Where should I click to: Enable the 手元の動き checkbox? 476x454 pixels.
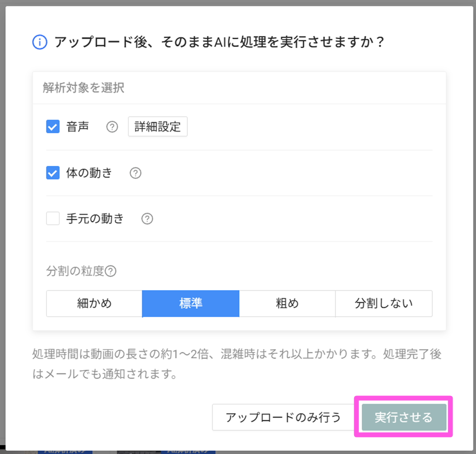(x=53, y=218)
